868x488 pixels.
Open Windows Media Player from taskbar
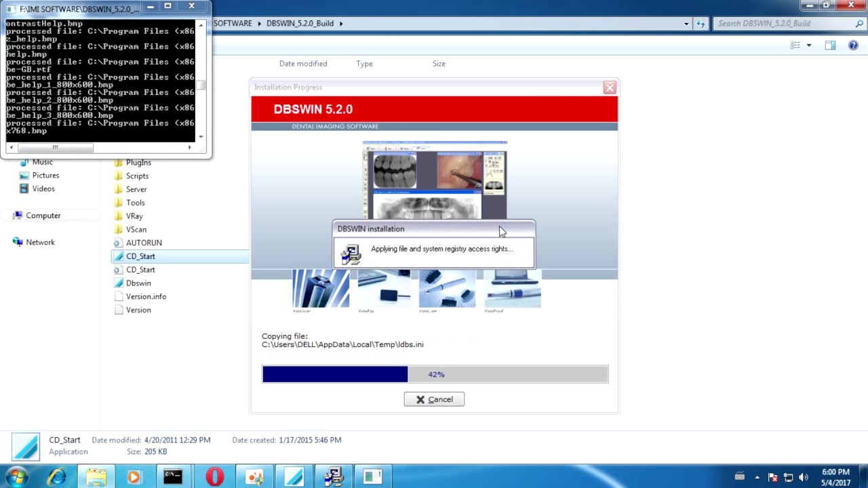134,477
